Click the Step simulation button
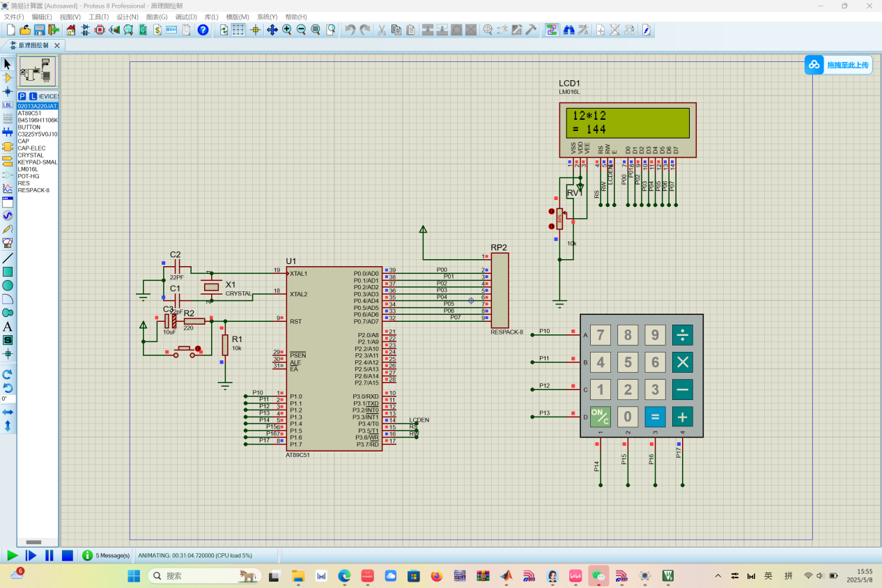 tap(31, 555)
